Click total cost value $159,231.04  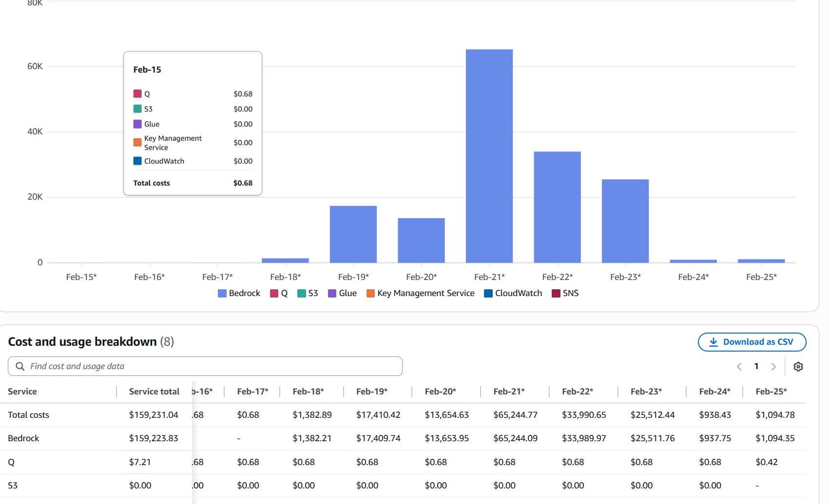click(154, 415)
